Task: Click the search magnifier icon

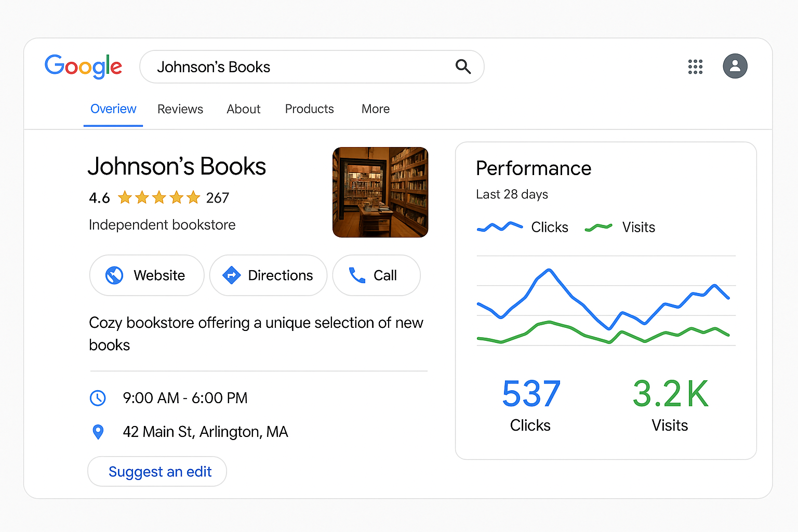Action: [x=463, y=66]
